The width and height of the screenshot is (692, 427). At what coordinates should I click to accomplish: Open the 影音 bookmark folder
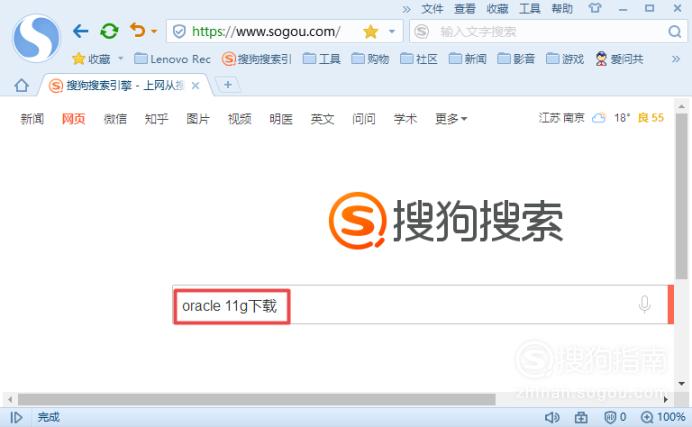(516, 59)
